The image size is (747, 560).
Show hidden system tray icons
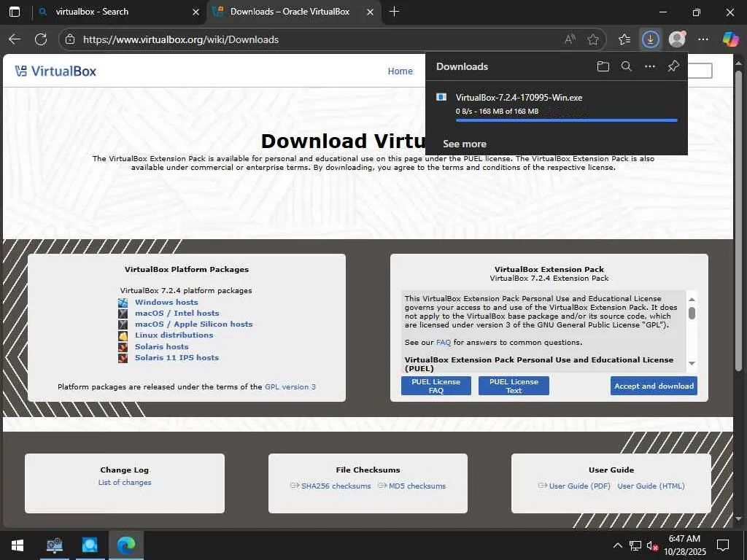[x=617, y=545]
